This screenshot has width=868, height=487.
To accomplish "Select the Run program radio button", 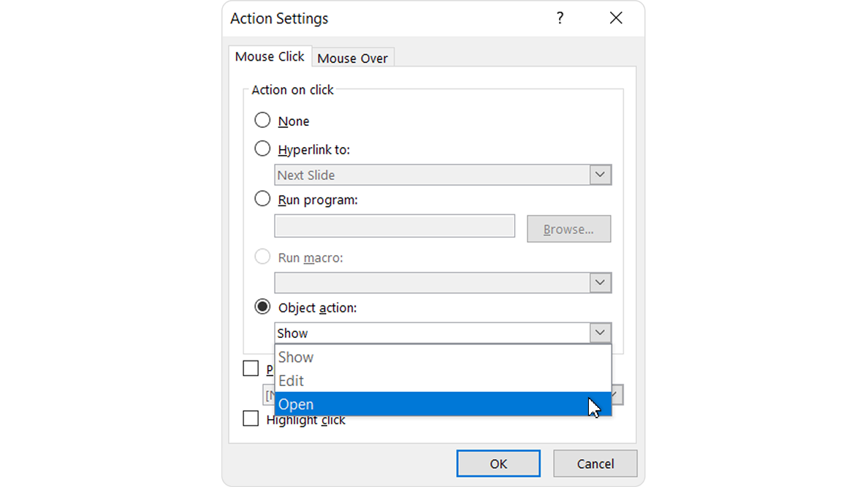I will (262, 199).
